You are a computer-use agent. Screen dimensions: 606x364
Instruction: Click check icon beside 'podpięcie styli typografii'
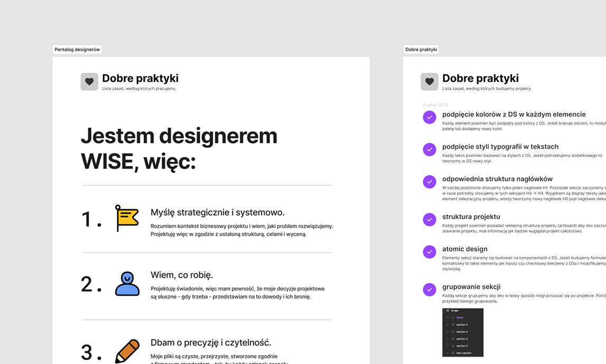pos(430,150)
